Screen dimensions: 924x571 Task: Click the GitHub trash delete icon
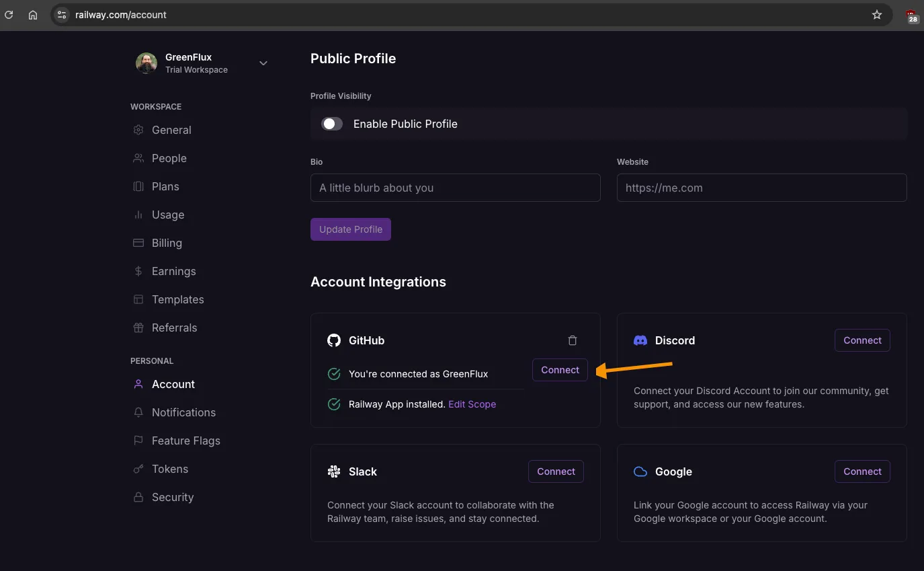(573, 340)
